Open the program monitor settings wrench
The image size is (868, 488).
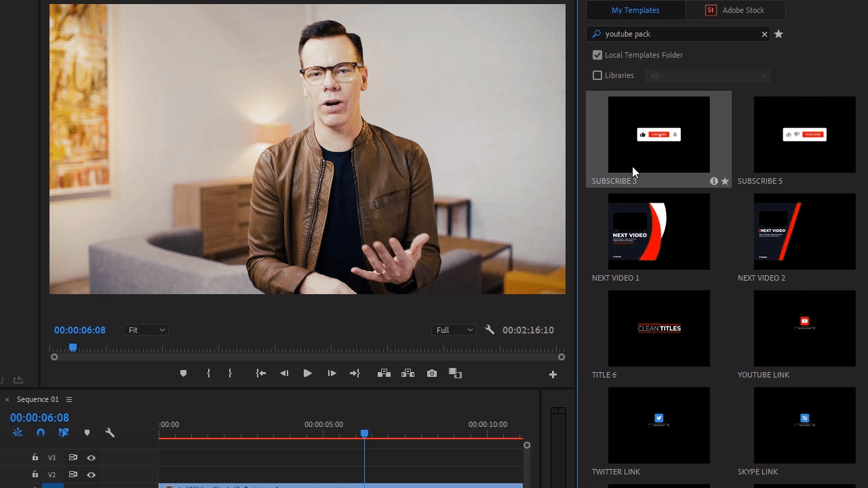(x=490, y=330)
